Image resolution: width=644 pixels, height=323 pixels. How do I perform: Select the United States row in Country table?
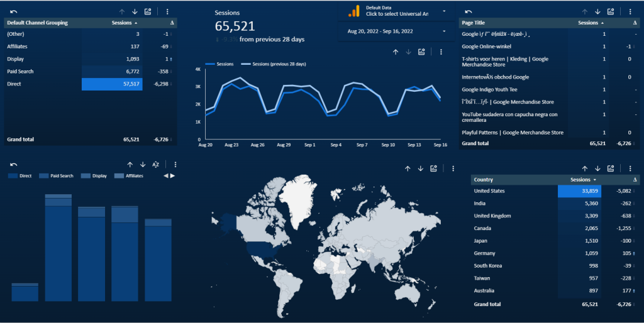pyautogui.click(x=489, y=191)
